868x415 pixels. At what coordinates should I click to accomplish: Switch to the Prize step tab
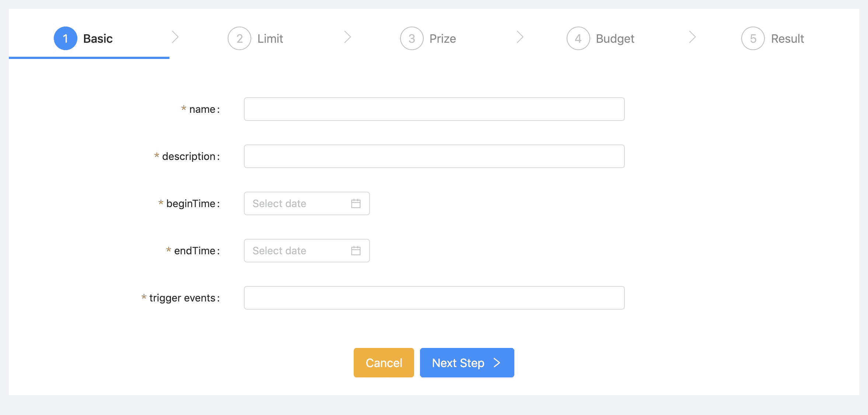point(442,38)
